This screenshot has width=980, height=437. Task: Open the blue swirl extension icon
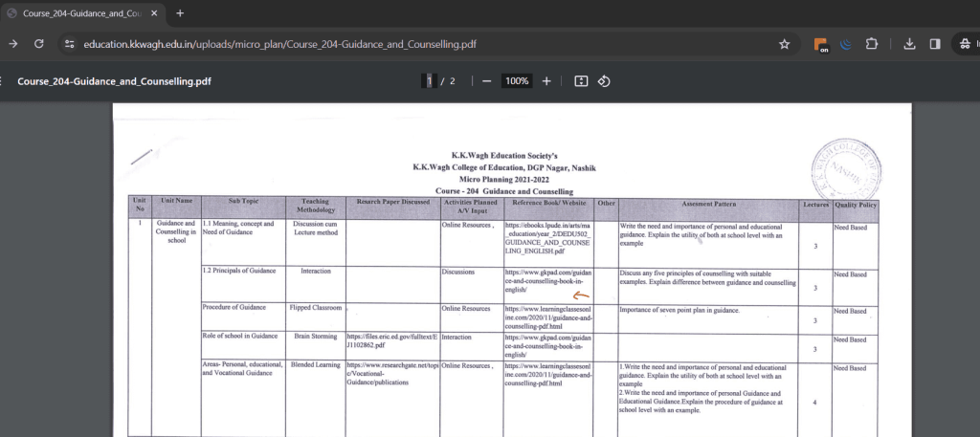[x=846, y=44]
